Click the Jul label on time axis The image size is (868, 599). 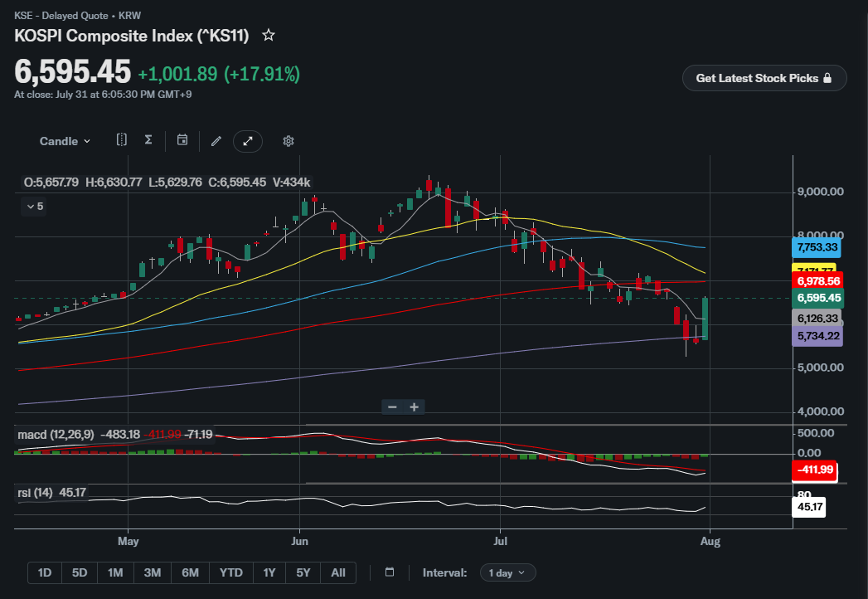pos(500,542)
